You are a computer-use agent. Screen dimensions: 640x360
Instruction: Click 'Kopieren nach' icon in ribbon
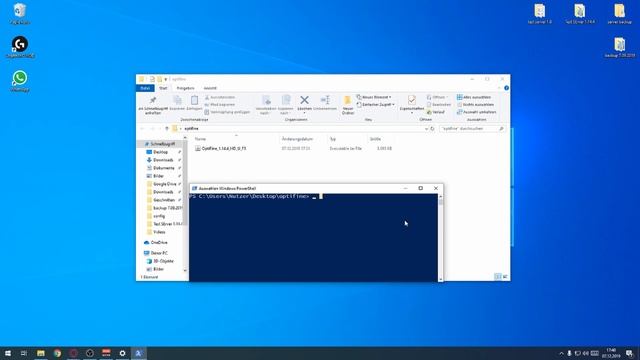click(286, 100)
